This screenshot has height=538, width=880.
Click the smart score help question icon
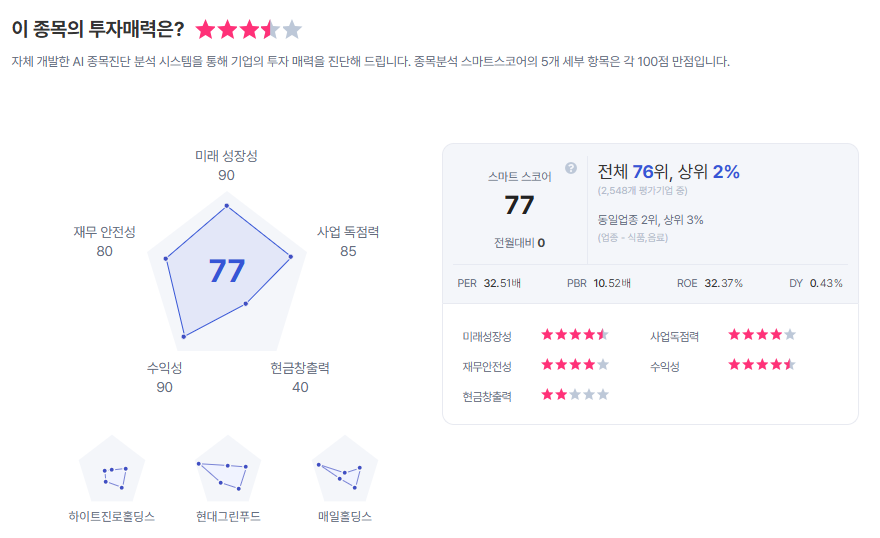571,168
